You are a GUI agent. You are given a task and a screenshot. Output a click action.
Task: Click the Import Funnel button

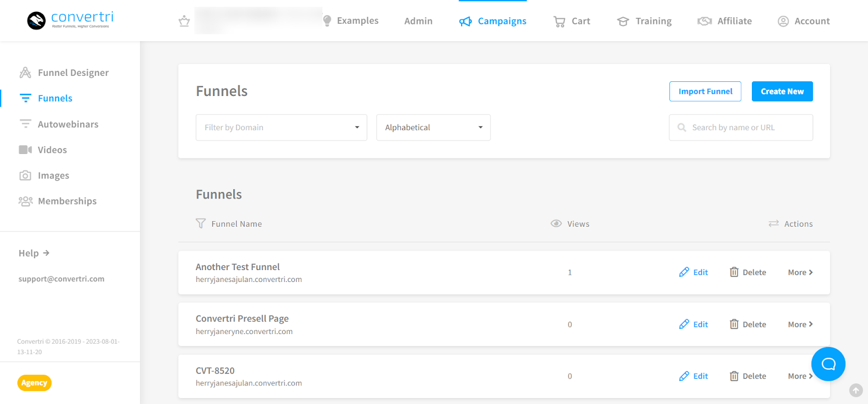(x=705, y=92)
